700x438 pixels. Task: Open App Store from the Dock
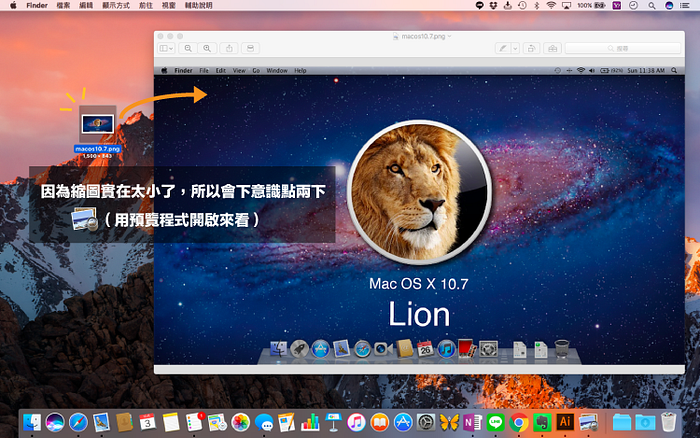tap(403, 422)
